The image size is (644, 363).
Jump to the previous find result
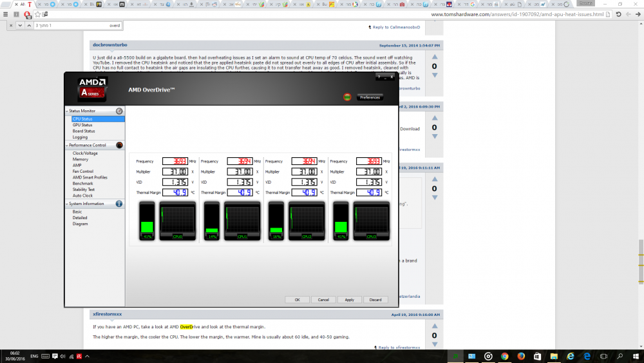click(x=29, y=26)
